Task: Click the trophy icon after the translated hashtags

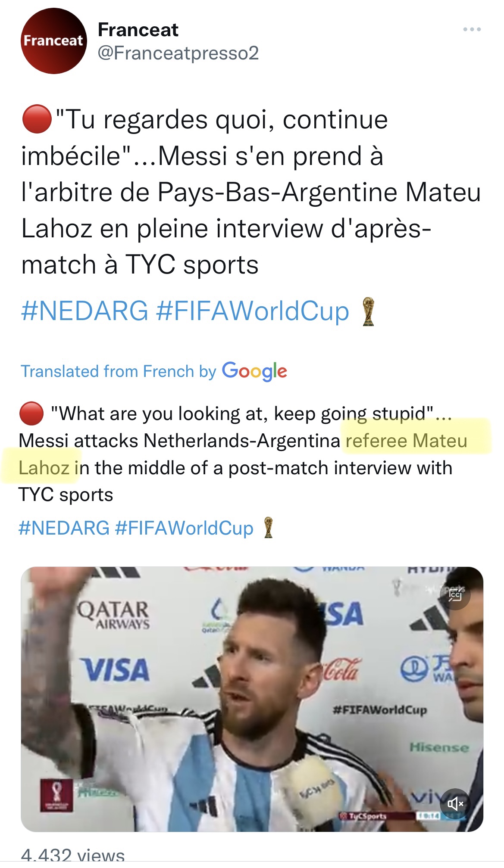Action: pos(268,528)
